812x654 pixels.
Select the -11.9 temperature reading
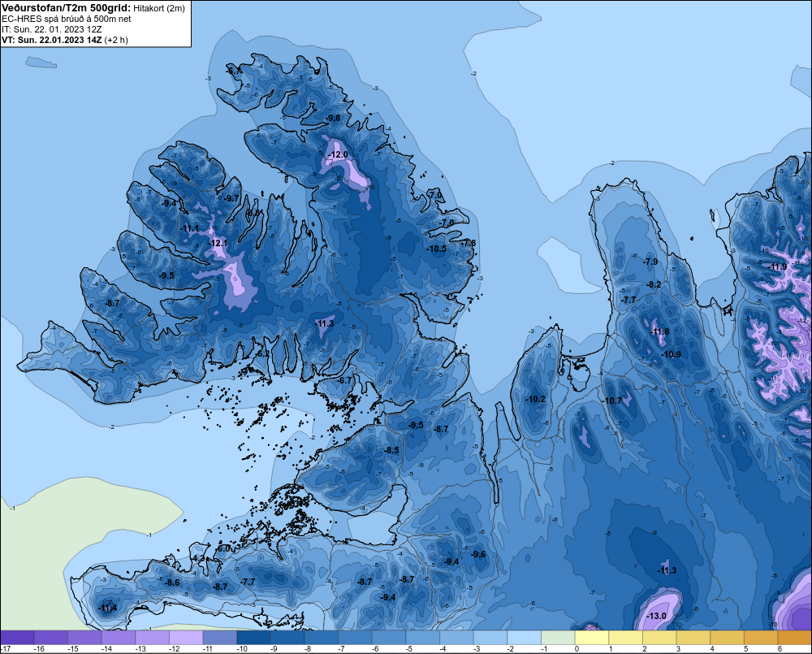coord(778,266)
